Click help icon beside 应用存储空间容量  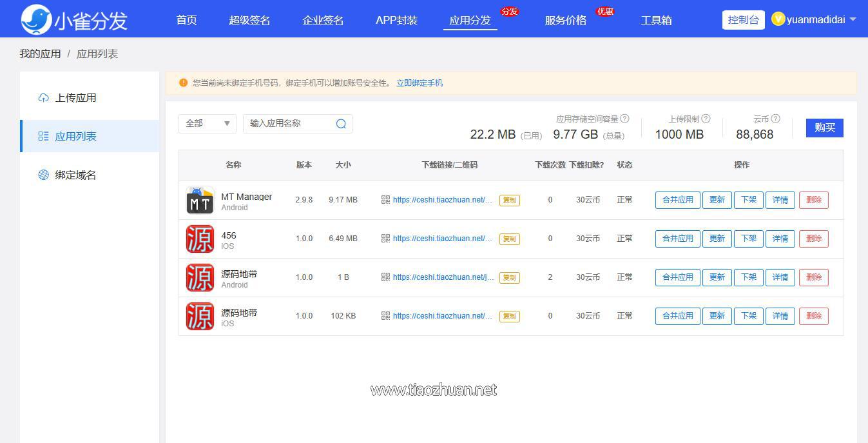point(624,119)
